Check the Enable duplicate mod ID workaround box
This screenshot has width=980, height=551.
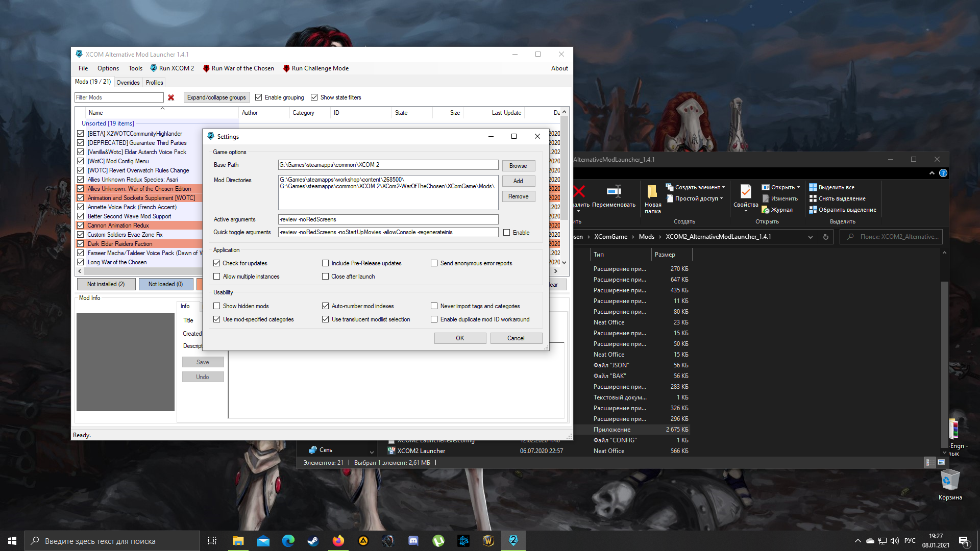434,319
